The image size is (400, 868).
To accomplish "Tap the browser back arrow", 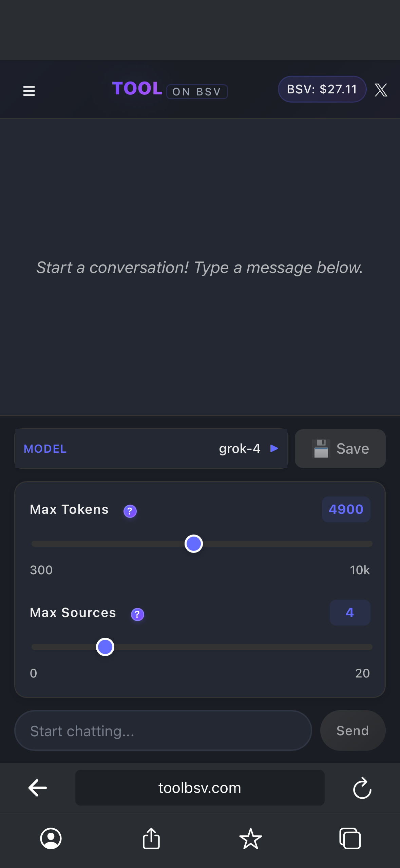I will [x=38, y=788].
